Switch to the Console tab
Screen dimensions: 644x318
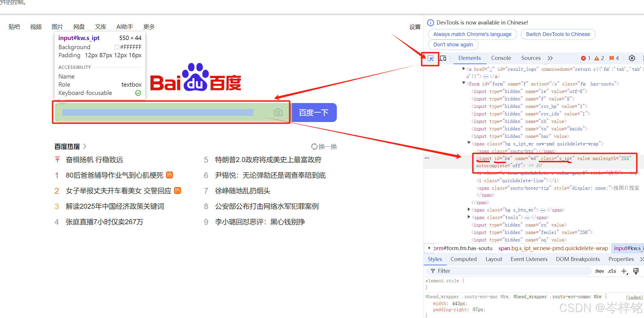tap(501, 58)
